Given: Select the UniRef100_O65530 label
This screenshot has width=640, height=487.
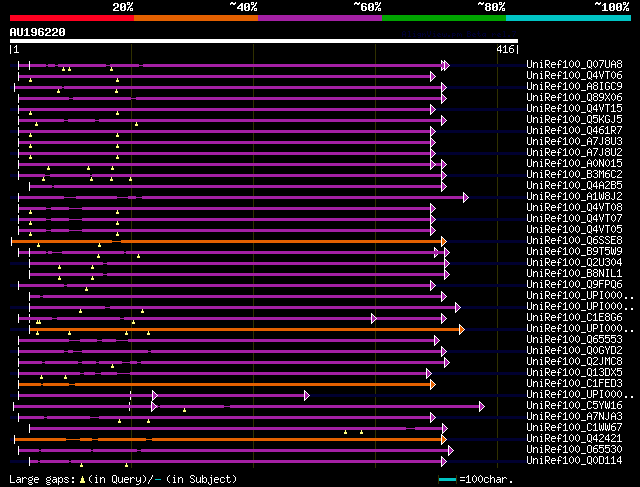Looking at the screenshot, I should point(574,450).
